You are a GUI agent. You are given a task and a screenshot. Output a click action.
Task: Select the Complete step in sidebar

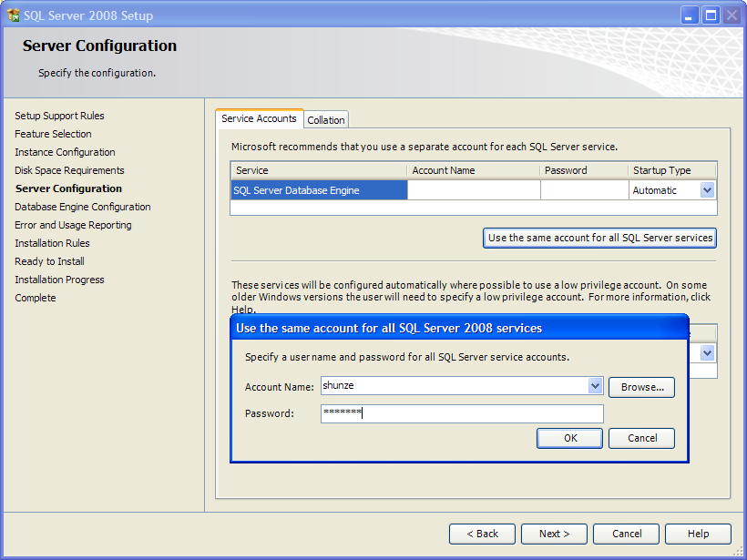[x=36, y=298]
